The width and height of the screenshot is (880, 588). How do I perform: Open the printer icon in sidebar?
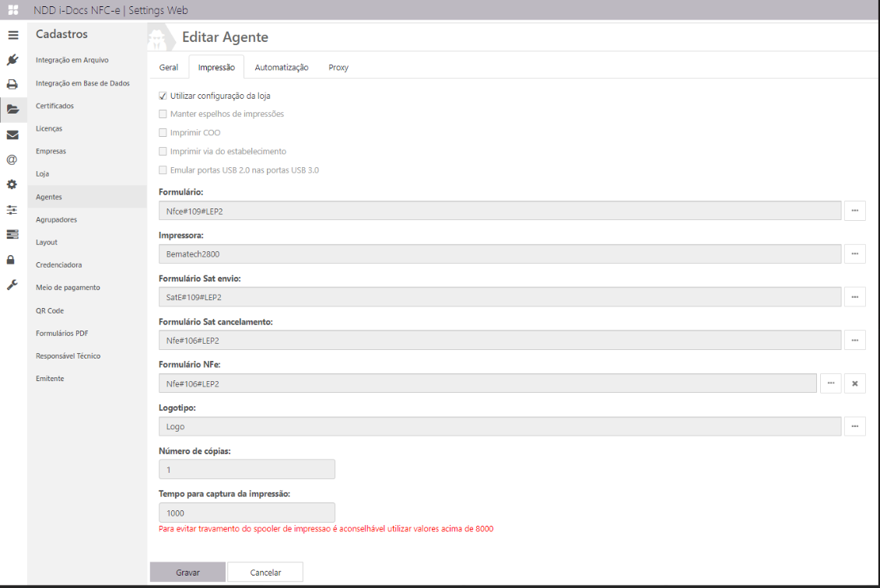12,84
